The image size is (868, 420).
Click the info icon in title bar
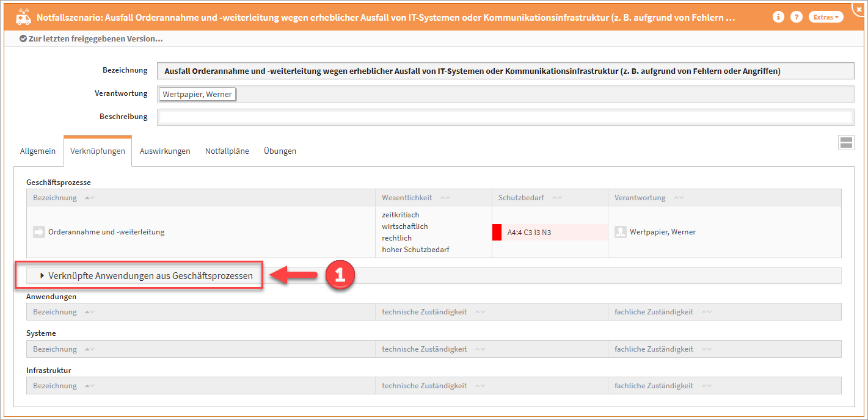pyautogui.click(x=778, y=17)
